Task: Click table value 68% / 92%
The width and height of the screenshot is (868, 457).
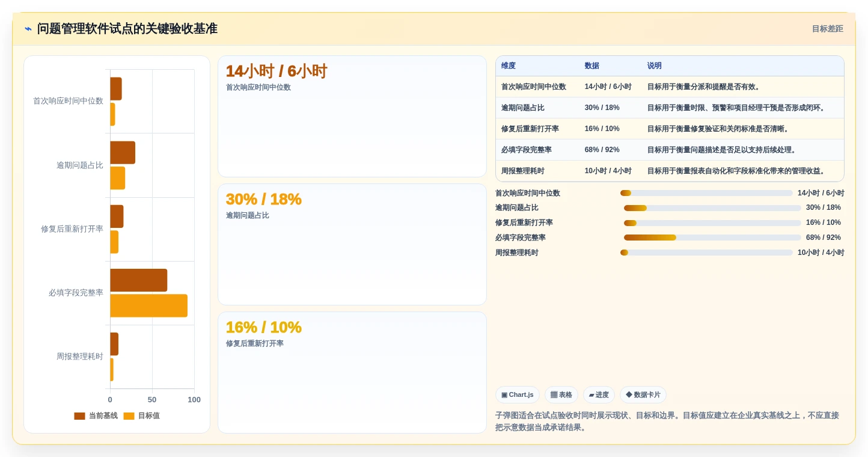Action: (602, 150)
